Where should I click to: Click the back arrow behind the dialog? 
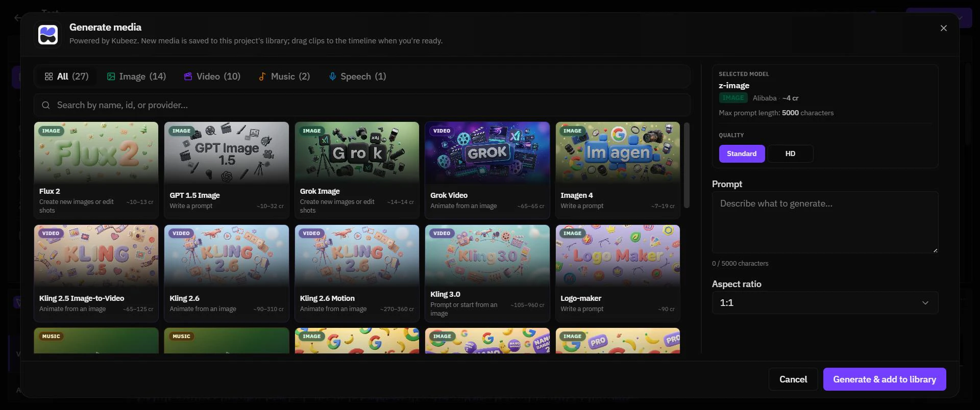18,18
